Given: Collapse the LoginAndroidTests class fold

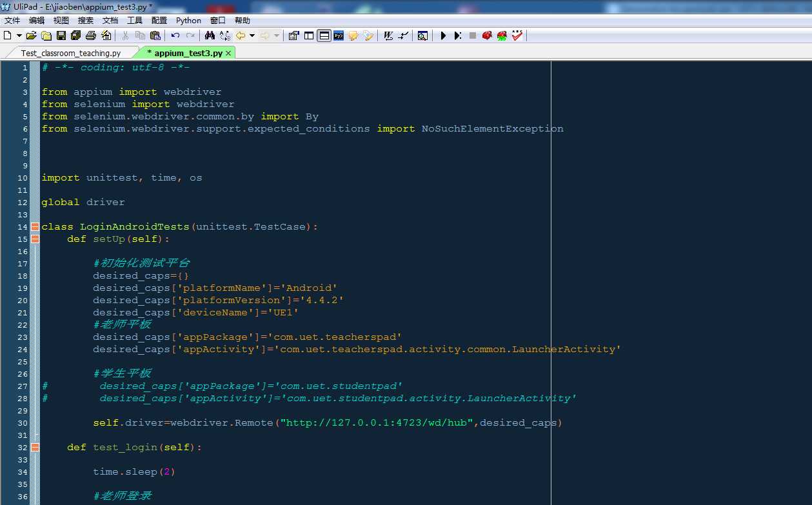Looking at the screenshot, I should [35, 226].
